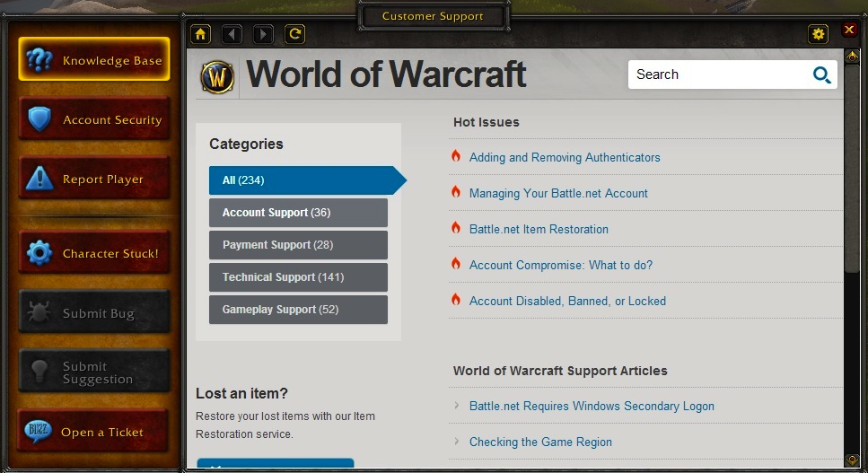The width and height of the screenshot is (868, 473).
Task: Click the Submit Bug button
Action: (94, 312)
